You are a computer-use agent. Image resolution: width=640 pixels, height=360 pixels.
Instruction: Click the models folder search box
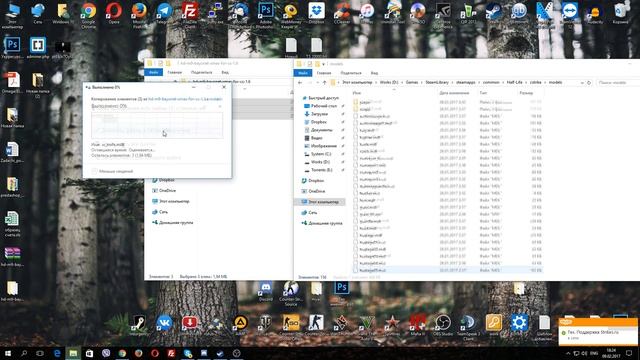point(618,83)
